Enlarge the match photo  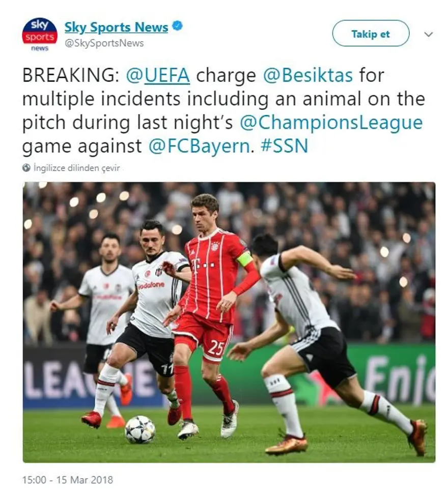(229, 322)
